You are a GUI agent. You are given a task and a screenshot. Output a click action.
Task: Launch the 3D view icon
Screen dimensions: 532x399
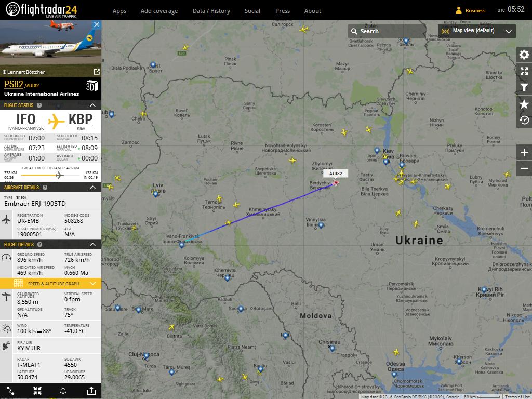[x=91, y=86]
